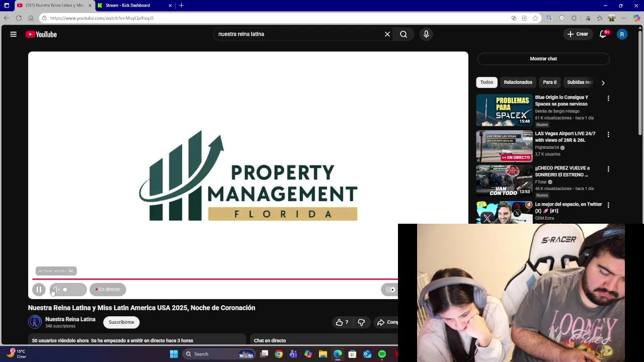
Task: Open the Chat en directo panel
Action: pyautogui.click(x=324, y=340)
